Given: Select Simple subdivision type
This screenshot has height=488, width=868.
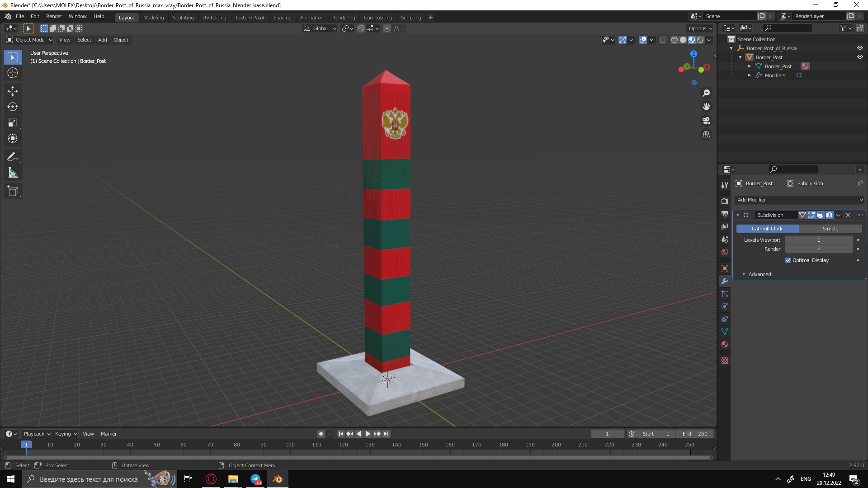Looking at the screenshot, I should pyautogui.click(x=830, y=229).
